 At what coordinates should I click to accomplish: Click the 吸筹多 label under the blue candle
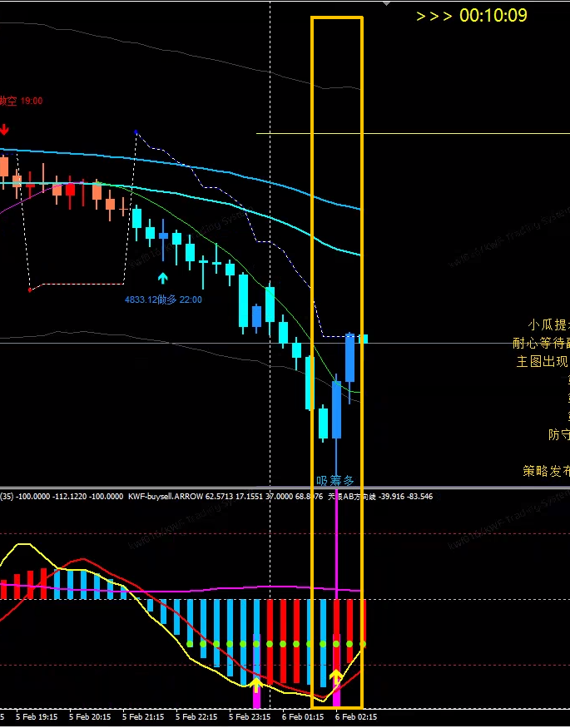click(335, 481)
